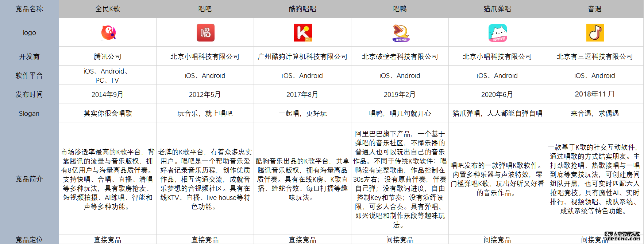Select the 猫爪弹唱 column header
The width and height of the screenshot is (644, 244).
pyautogui.click(x=497, y=9)
